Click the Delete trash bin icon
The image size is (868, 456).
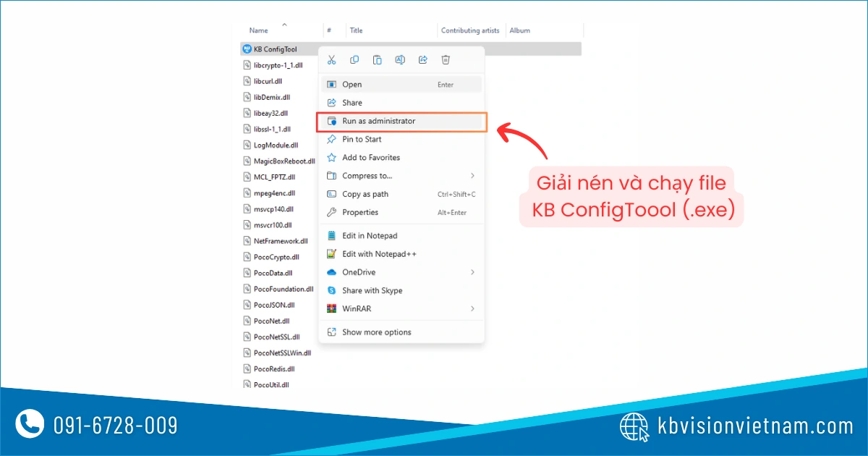pos(446,60)
